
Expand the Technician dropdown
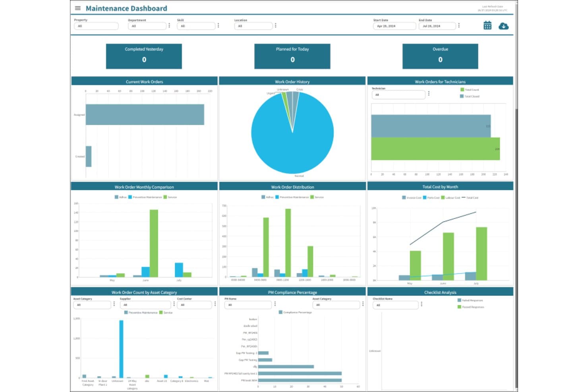click(398, 95)
